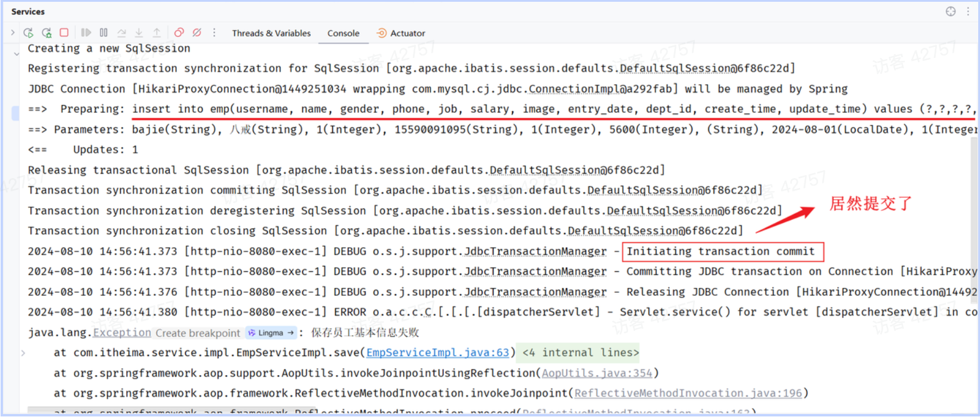Click the Step Into icon

tap(139, 33)
